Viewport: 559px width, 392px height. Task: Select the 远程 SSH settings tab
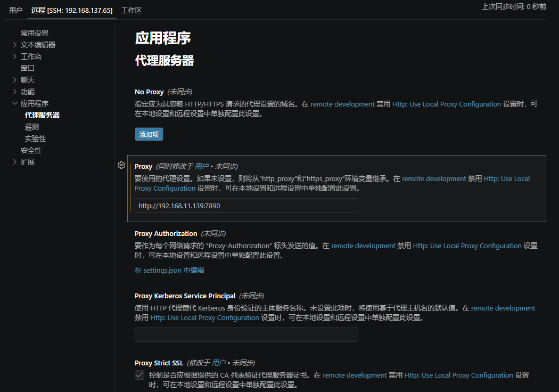click(72, 10)
